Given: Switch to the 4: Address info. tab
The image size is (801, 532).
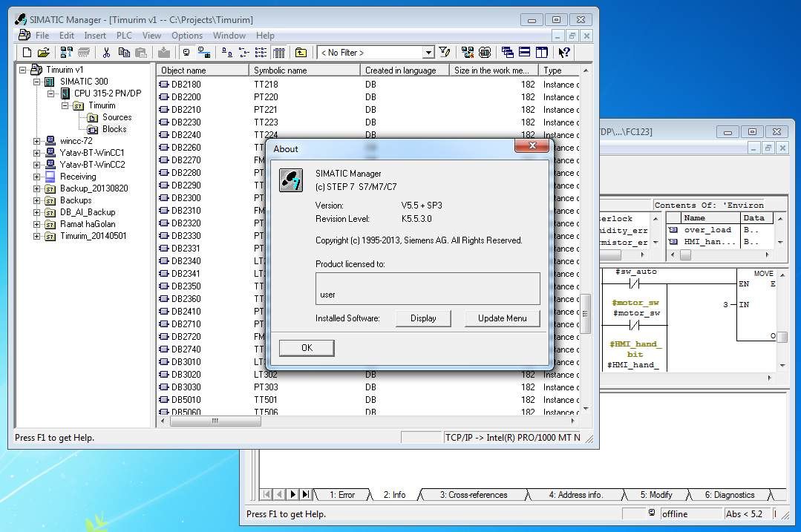Looking at the screenshot, I should [576, 495].
